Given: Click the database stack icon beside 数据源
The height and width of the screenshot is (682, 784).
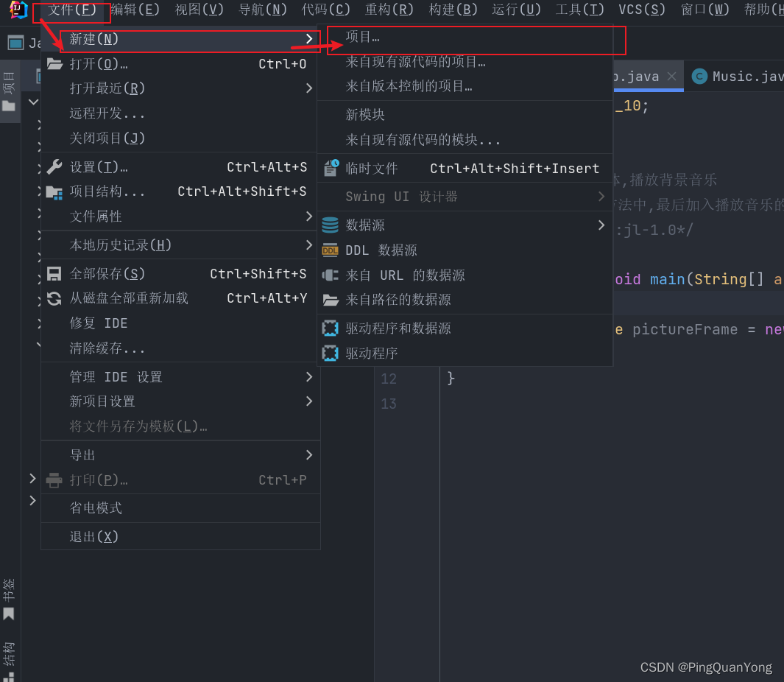Looking at the screenshot, I should coord(330,225).
